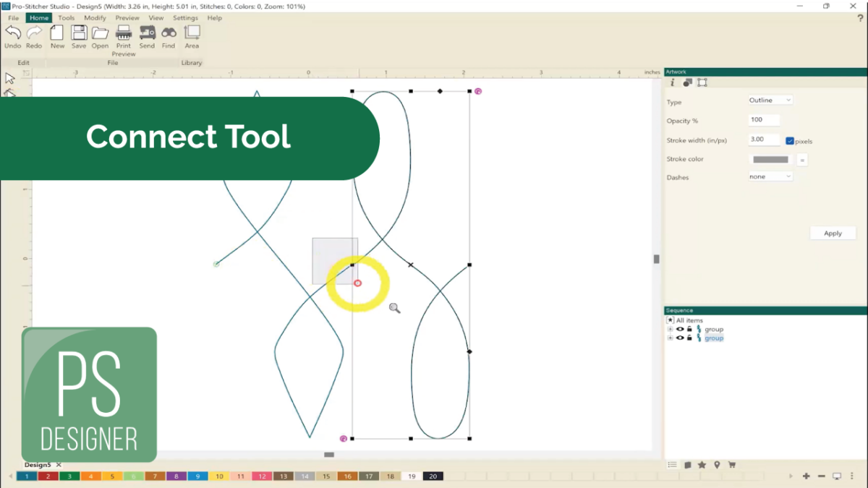868x488 pixels.
Task: Click the Save icon in the toolbar
Action: [x=79, y=33]
